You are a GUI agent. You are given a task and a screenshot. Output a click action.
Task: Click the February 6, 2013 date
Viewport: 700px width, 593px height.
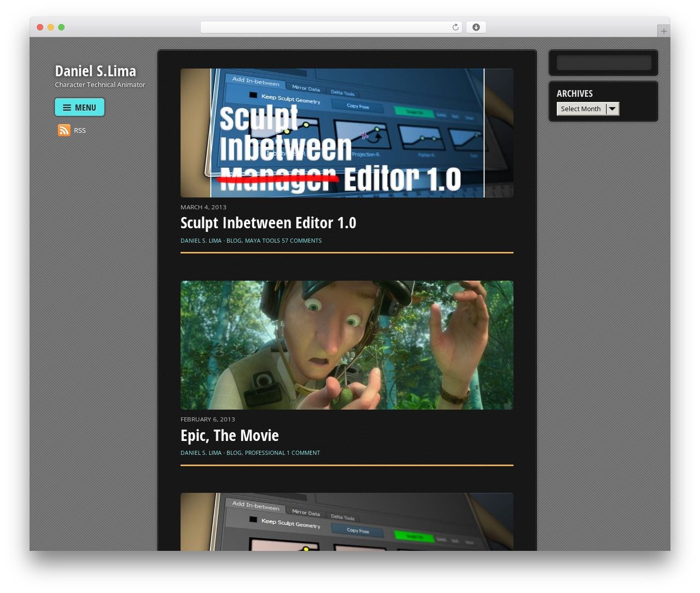point(208,420)
